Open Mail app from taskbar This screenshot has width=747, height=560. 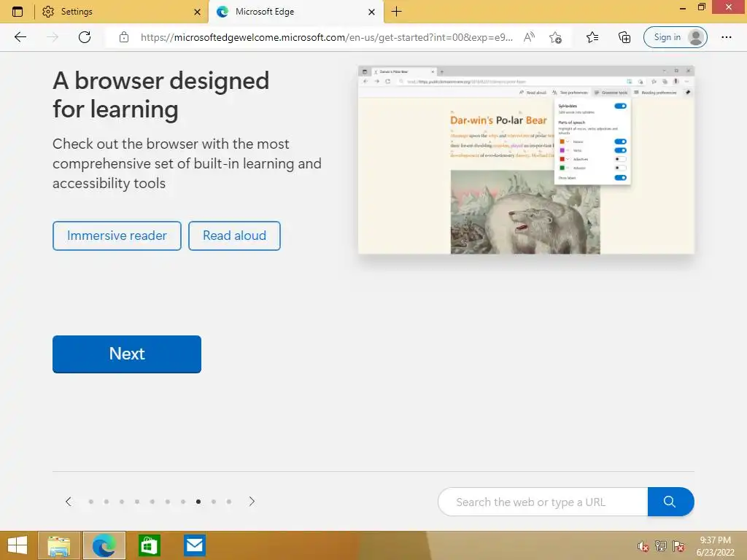click(x=194, y=545)
